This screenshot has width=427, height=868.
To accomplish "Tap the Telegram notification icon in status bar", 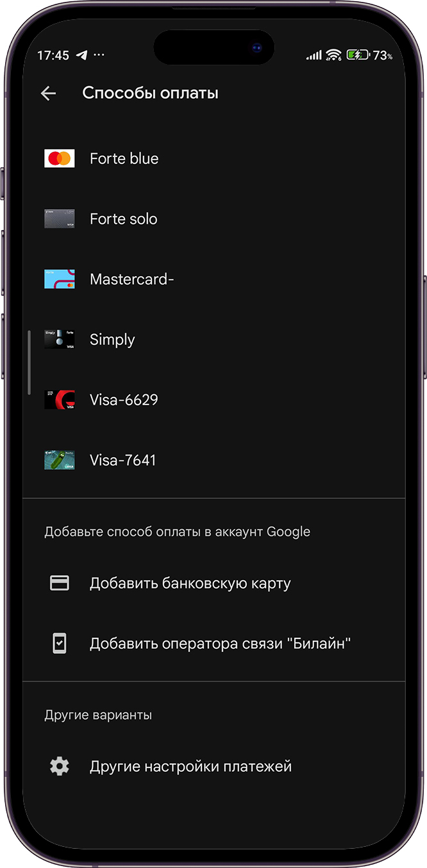I will coord(81,55).
